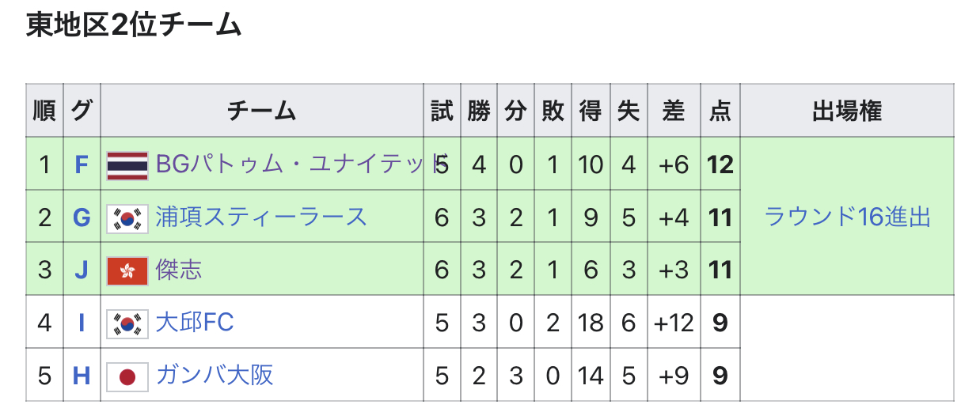Open the ガンバ大阪 team link
The image size is (980, 412).
pos(215,375)
